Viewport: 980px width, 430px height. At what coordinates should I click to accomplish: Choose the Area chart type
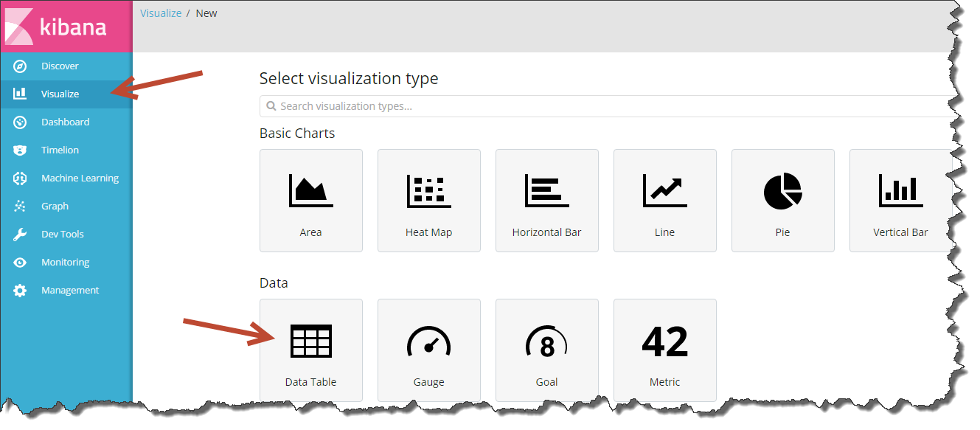click(x=310, y=201)
